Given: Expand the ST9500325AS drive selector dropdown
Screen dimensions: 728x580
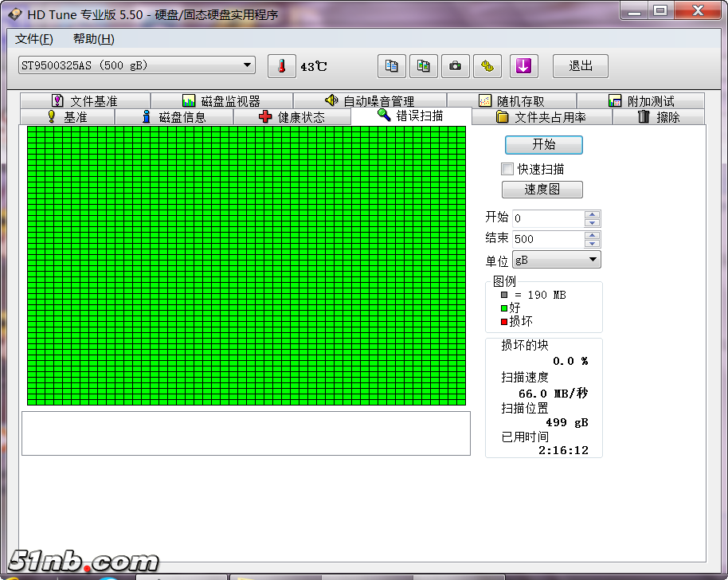Looking at the screenshot, I should click(248, 65).
